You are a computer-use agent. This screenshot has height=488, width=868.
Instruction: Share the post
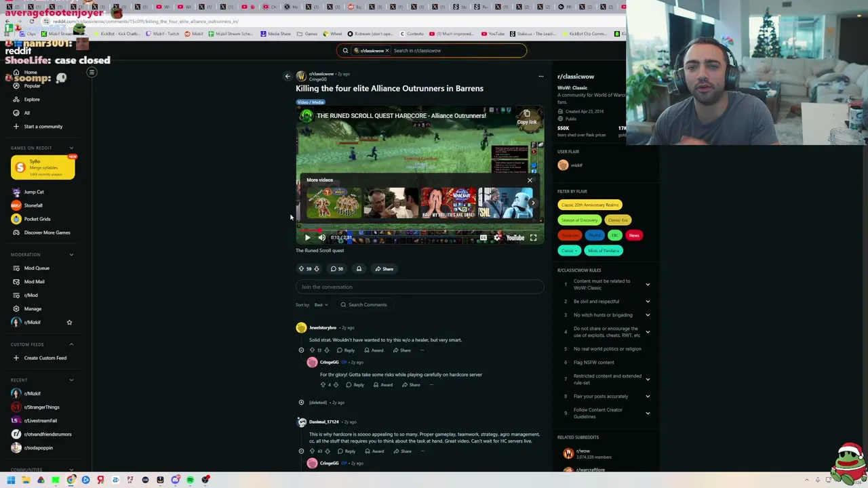[384, 269]
